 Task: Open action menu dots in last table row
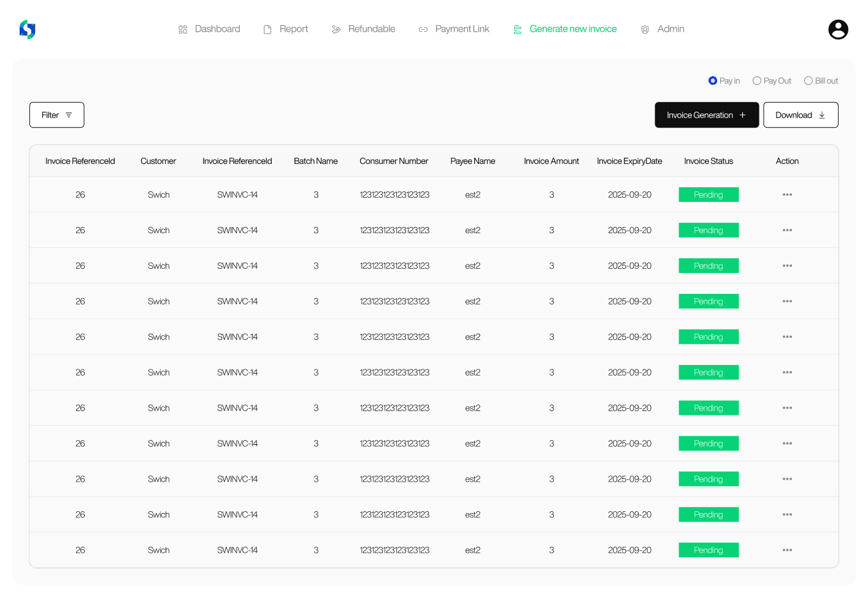[x=787, y=550]
